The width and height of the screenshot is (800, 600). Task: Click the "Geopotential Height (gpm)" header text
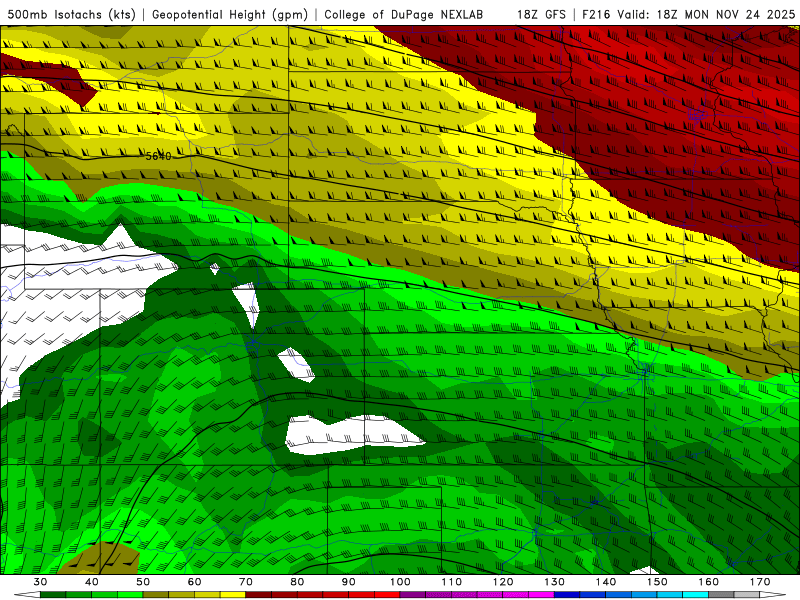[230, 14]
